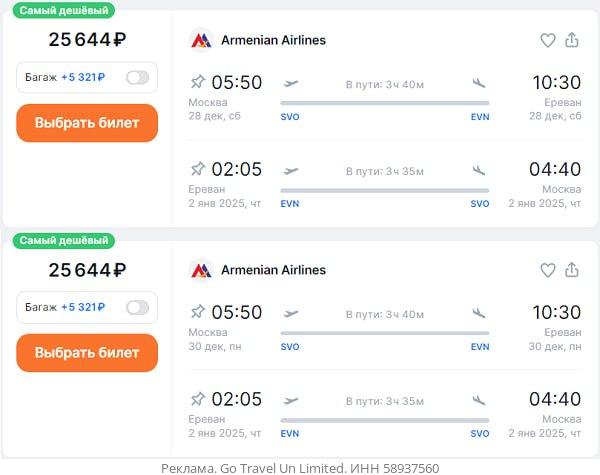Pin the 05:50 flight on 28 дек
Viewport: 600px width, 475px height.
[x=197, y=82]
